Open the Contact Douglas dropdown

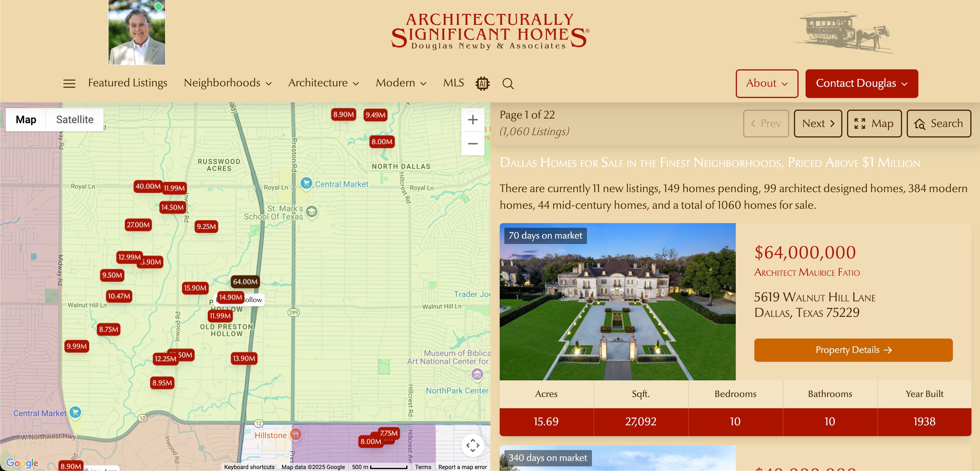tap(861, 83)
